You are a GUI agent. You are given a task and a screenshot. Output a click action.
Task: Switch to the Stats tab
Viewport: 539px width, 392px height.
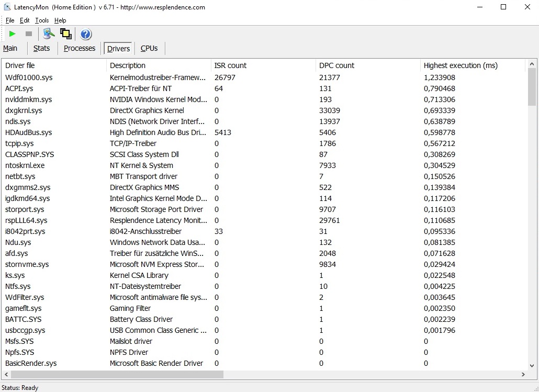coord(42,48)
